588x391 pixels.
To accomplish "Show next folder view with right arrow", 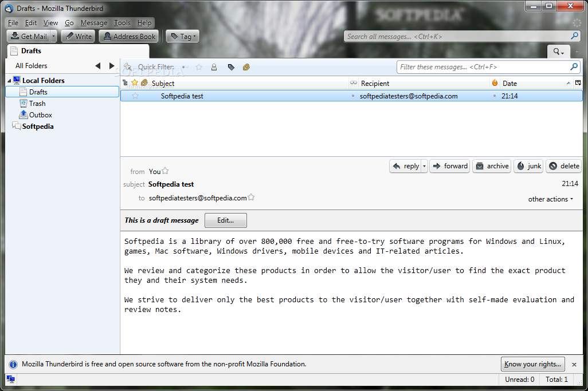I will 111,66.
